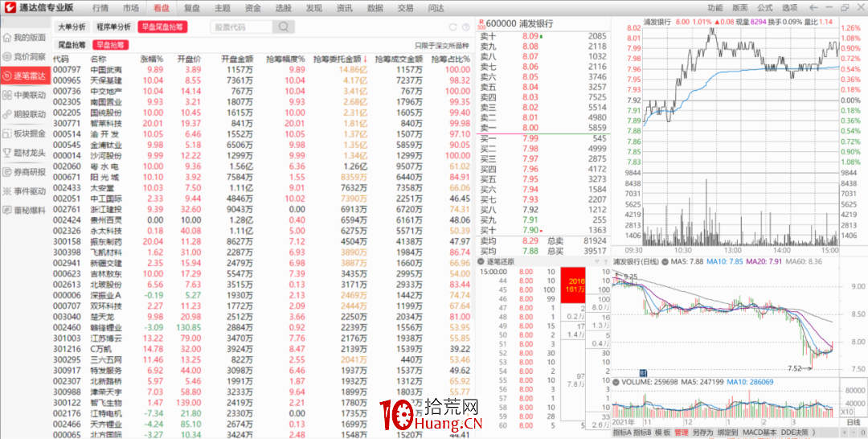Click the magnifier search icon
Image resolution: width=868 pixels, height=439 pixels.
[x=284, y=27]
